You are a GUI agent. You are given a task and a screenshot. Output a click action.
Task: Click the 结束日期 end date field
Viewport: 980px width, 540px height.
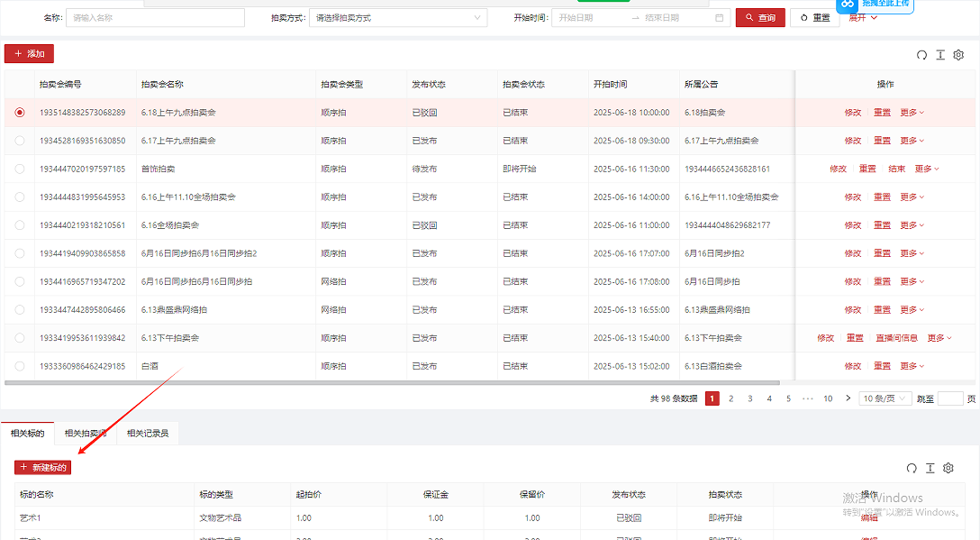[676, 17]
